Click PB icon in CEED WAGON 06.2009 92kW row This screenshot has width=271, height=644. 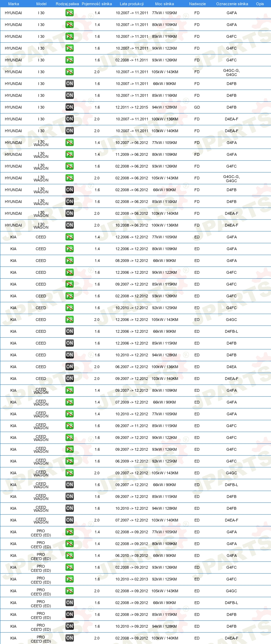[70, 461]
